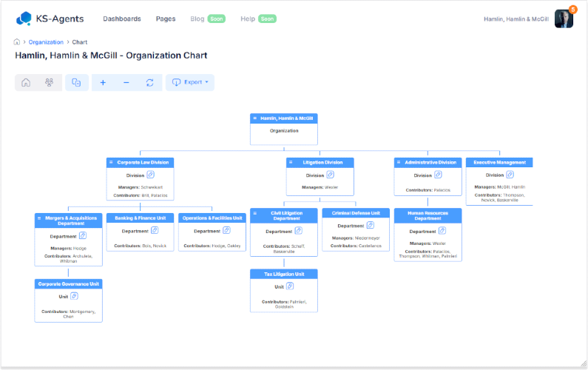
Task: Click the Soon badge beside Help
Action: (x=268, y=18)
